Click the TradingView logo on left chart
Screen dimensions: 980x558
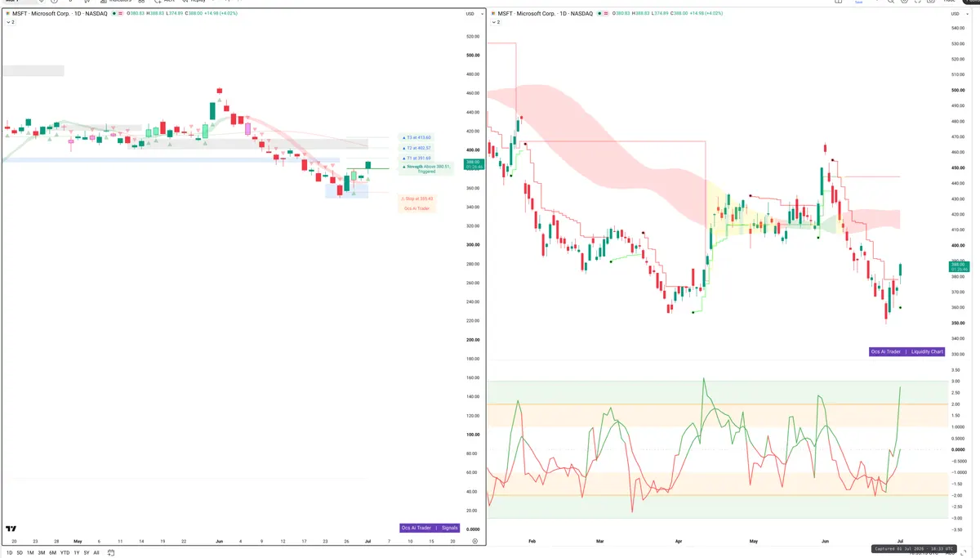point(11,529)
